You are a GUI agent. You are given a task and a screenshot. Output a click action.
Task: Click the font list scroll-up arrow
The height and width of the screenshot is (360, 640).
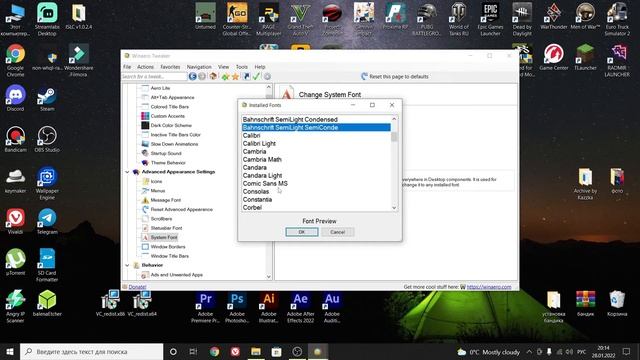(x=394, y=119)
